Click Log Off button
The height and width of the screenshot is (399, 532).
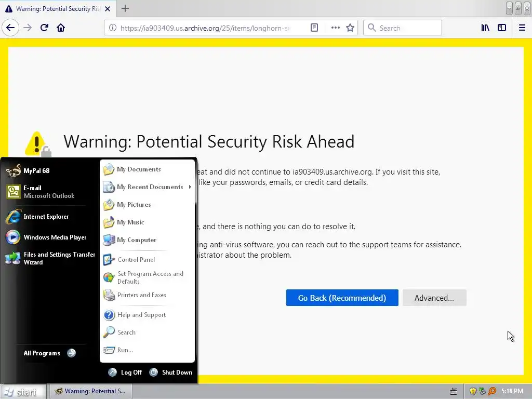click(125, 372)
